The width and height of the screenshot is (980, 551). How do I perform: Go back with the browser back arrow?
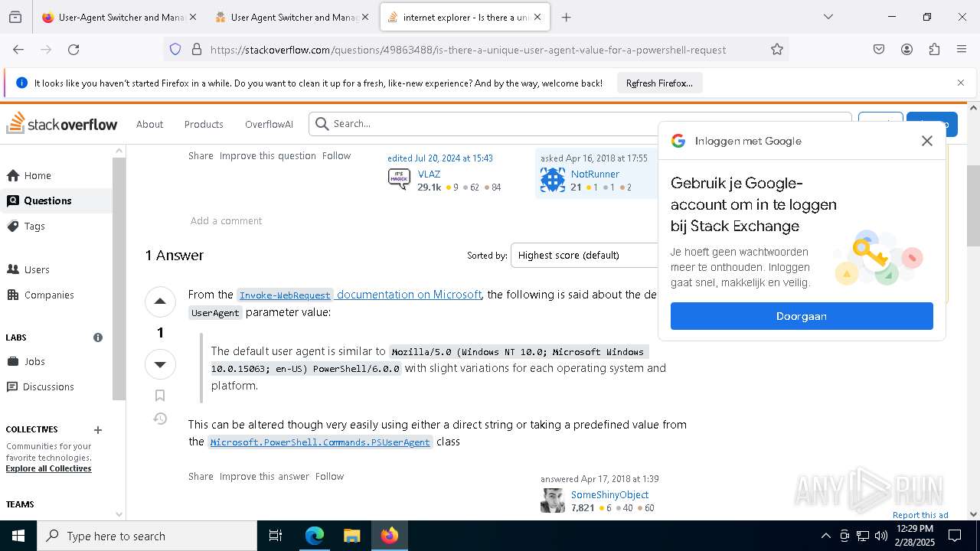click(18, 49)
